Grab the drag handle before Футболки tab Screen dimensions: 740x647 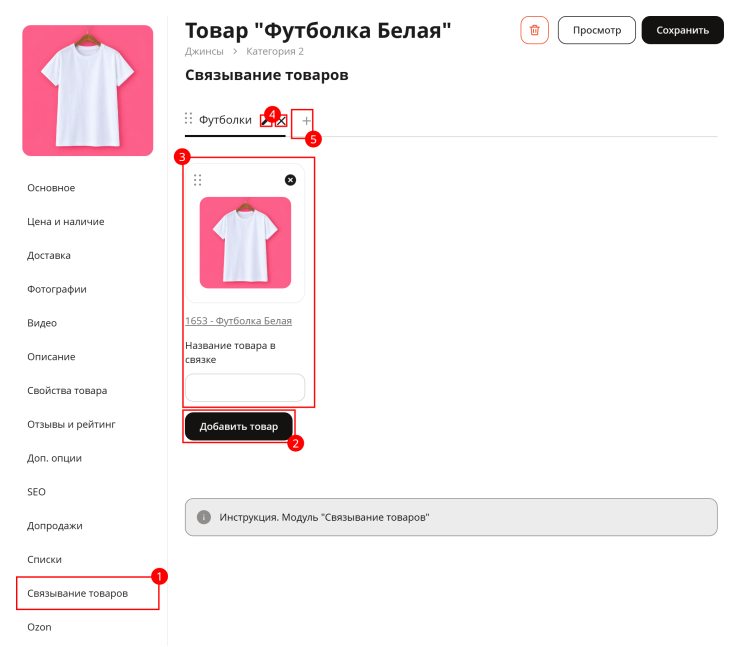tap(188, 118)
